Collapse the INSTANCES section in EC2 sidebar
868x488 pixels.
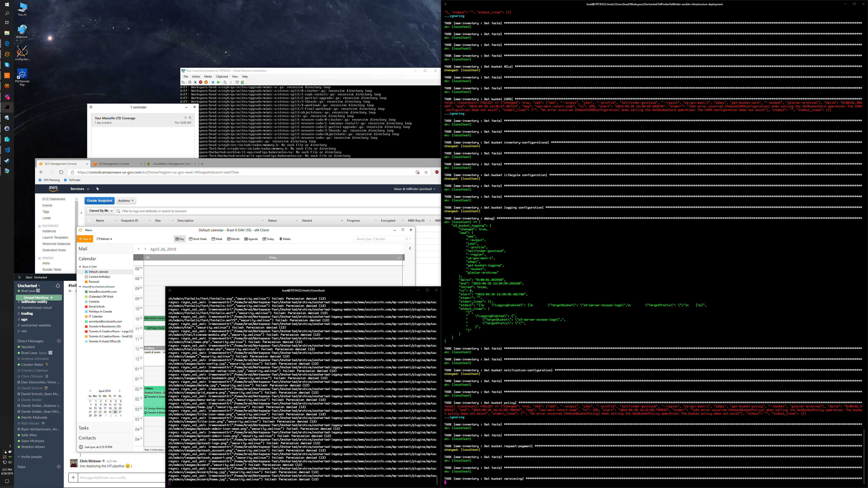point(40,226)
